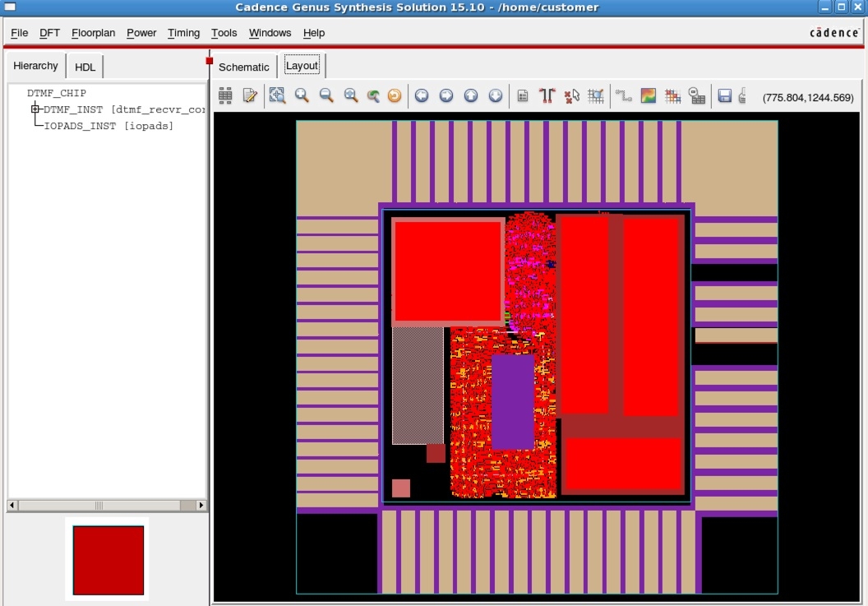Viewport: 868px width, 606px height.
Task: Click the save floppy disk icon
Action: point(724,95)
